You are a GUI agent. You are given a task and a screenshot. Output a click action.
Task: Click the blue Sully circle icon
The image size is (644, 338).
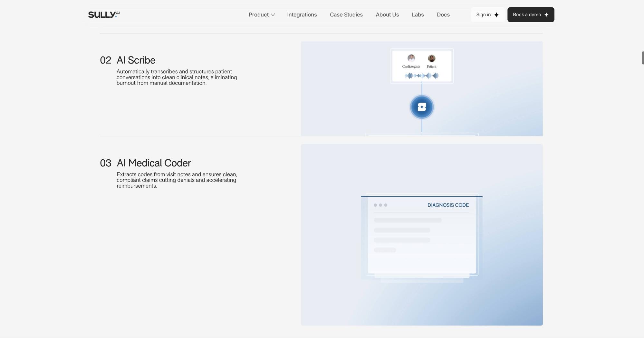tap(422, 107)
